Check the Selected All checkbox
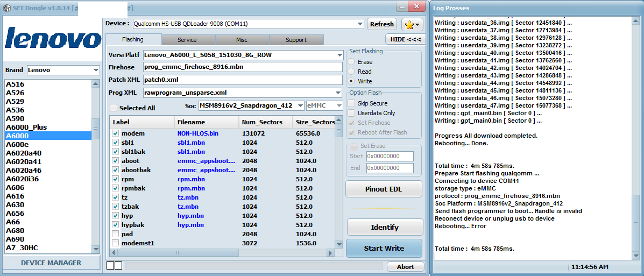Viewport: 644px width, 276px height. coord(114,108)
